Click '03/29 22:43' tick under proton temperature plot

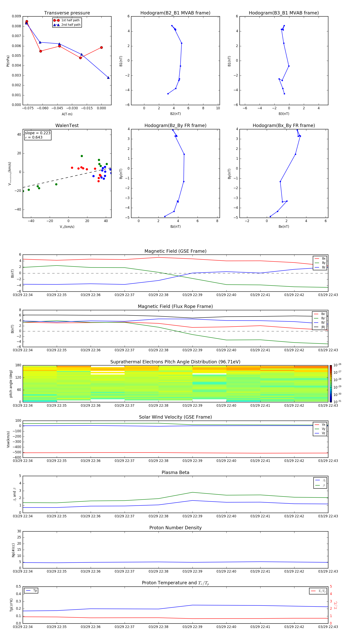(328, 627)
